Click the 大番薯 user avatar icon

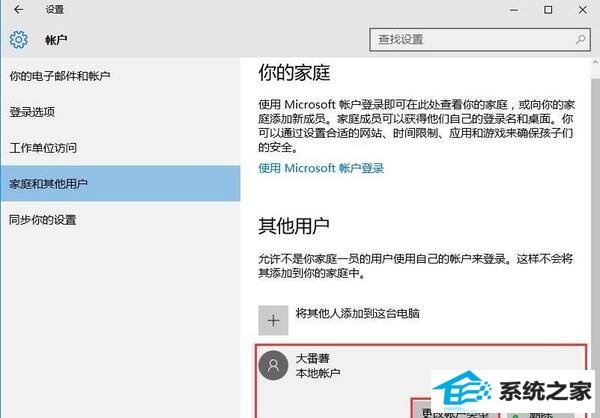(x=273, y=365)
